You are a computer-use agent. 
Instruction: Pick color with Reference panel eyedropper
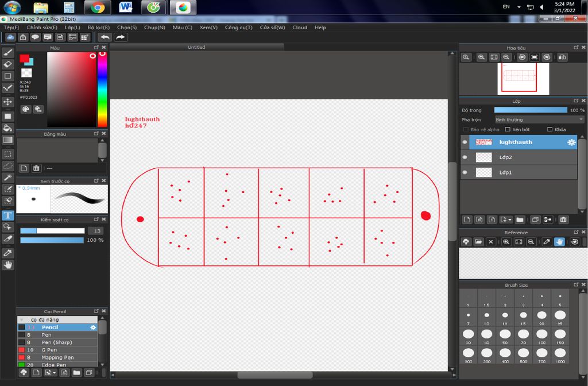pyautogui.click(x=547, y=242)
